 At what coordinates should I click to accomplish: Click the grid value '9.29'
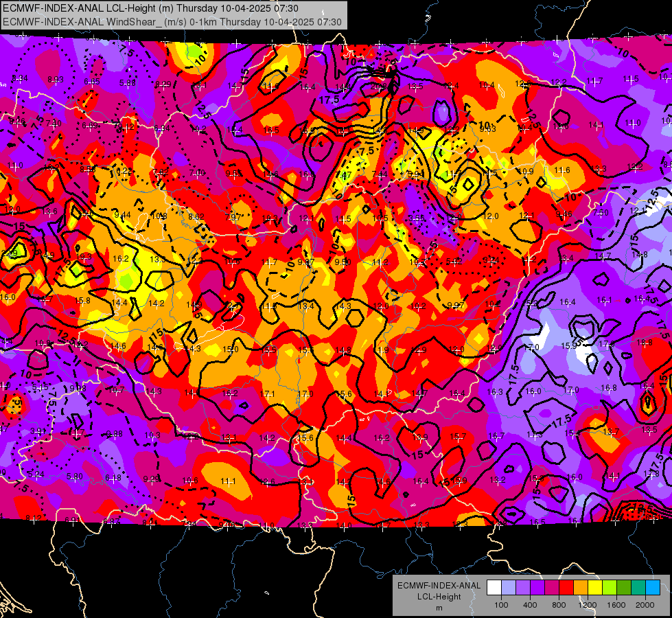point(151,479)
